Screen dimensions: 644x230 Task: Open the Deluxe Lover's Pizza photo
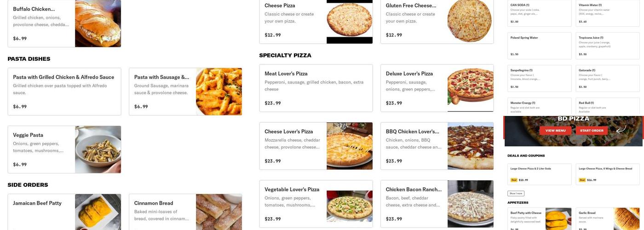470,88
